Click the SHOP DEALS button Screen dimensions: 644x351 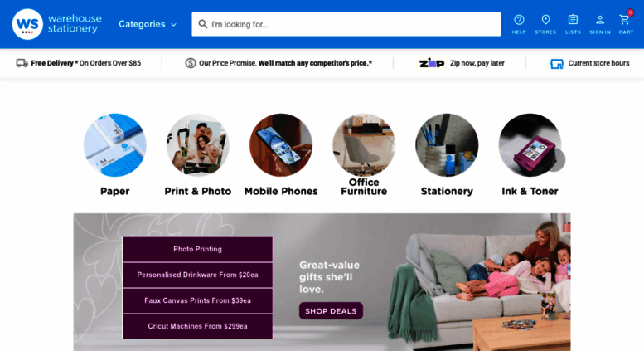[331, 311]
